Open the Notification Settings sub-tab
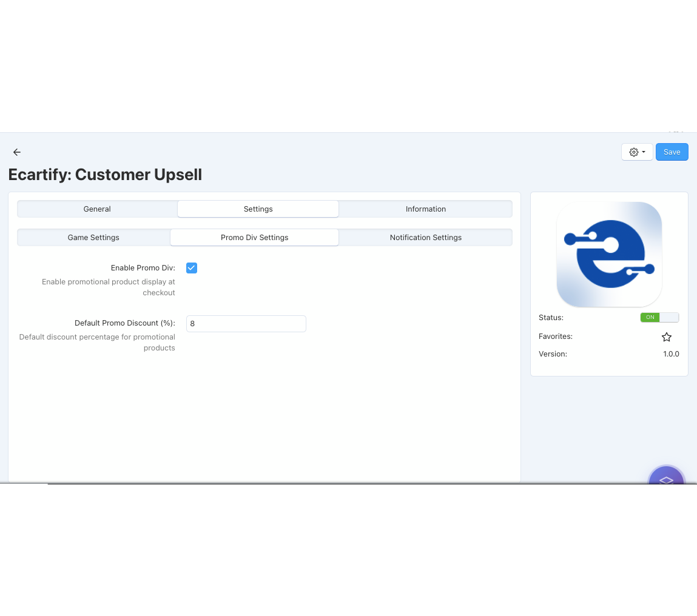The height and width of the screenshot is (616, 697). (425, 238)
